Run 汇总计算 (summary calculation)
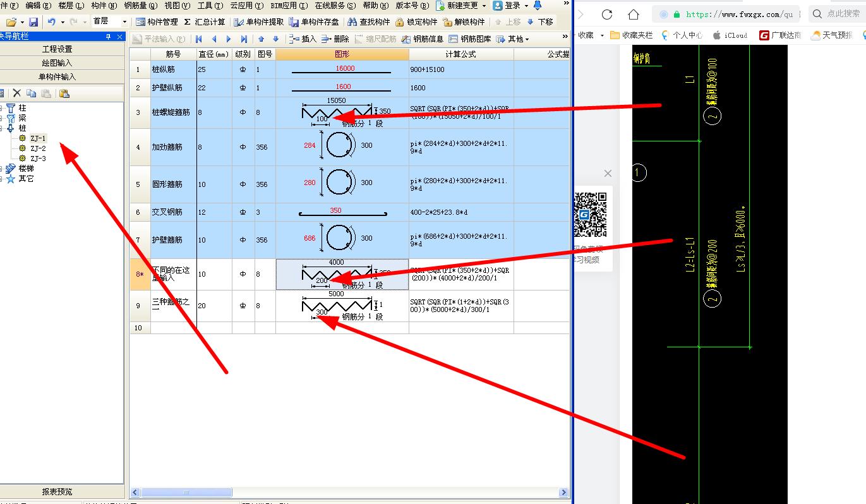Image resolution: width=866 pixels, height=504 pixels. (204, 22)
